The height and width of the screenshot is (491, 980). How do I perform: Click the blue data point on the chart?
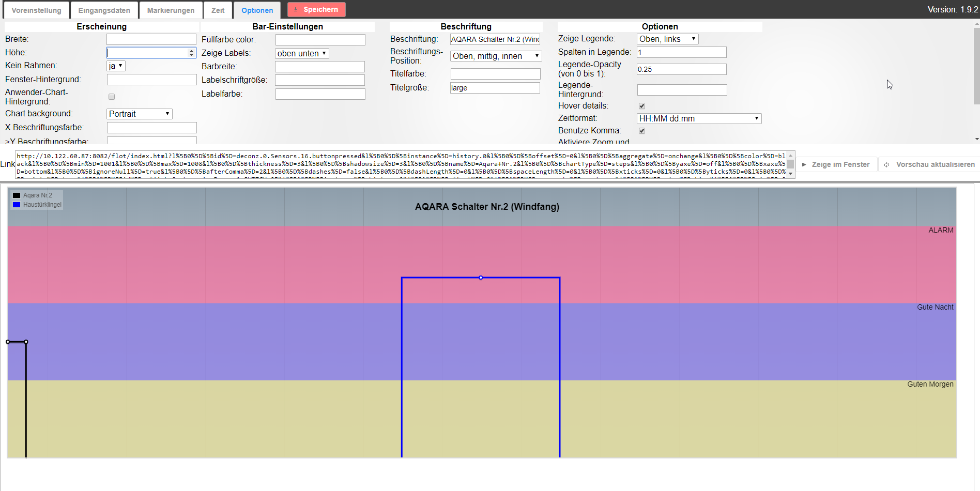(481, 278)
